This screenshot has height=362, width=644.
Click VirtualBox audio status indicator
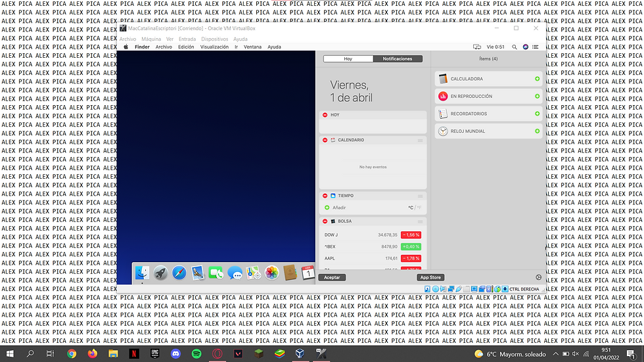pos(443,289)
